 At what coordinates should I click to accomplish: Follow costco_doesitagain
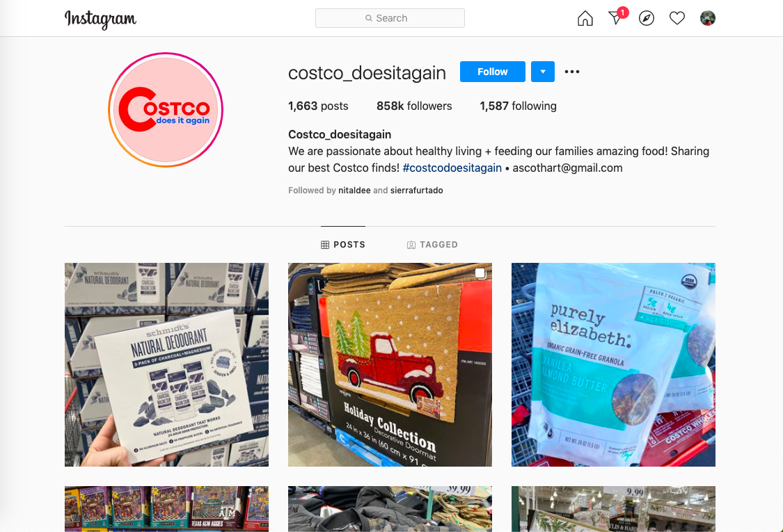pos(492,72)
